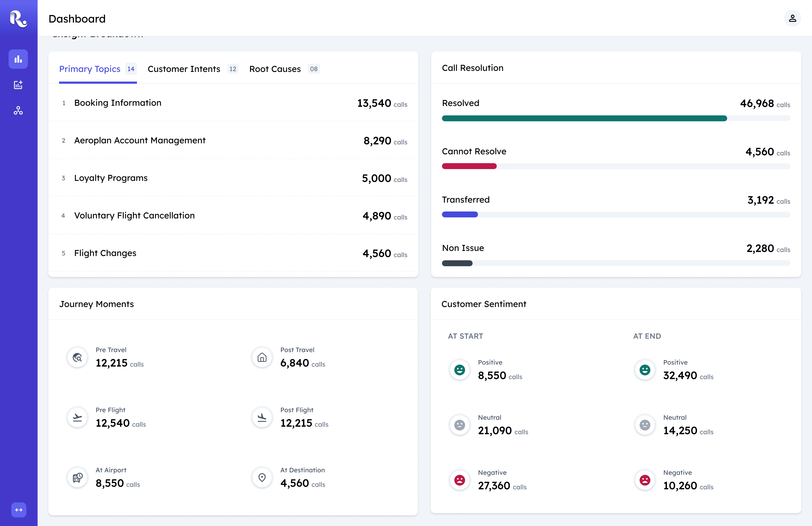Click the Pre Flight takeoff plane icon

pos(77,417)
